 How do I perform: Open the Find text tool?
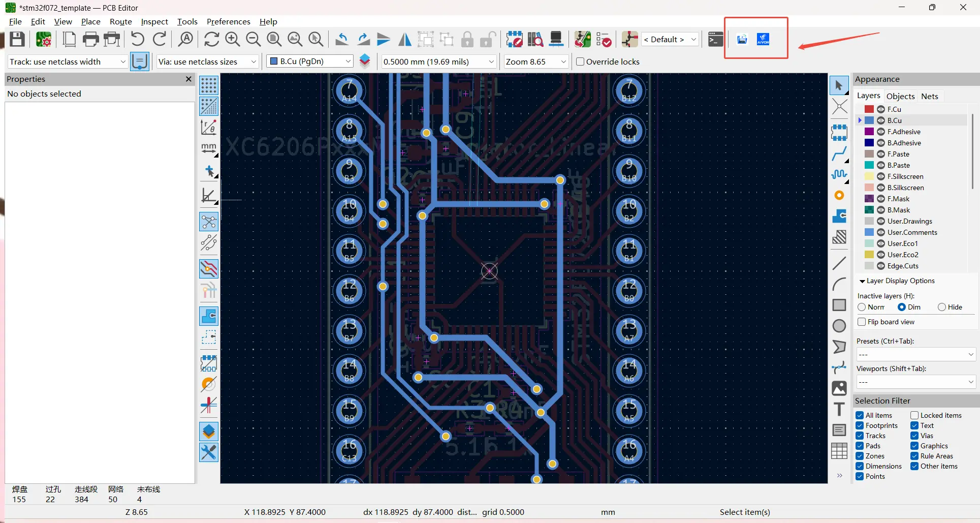(186, 39)
